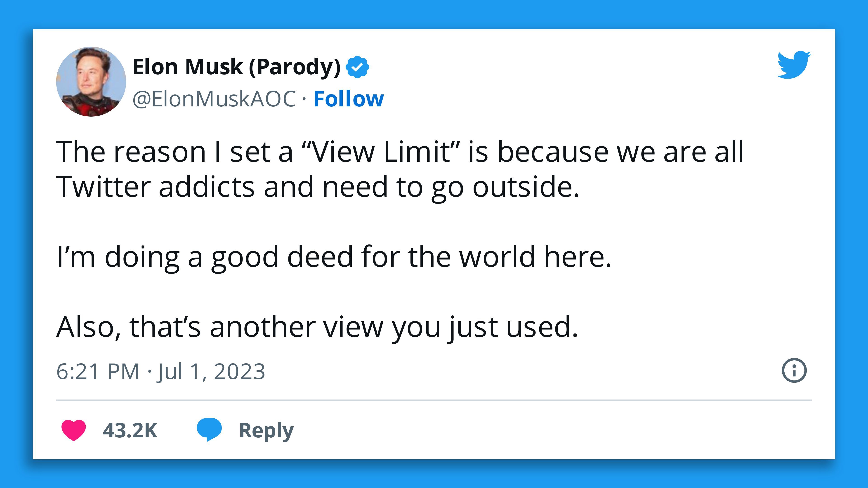Click the date Jul 1, 2023
Screen dimensions: 868x488
click(211, 371)
